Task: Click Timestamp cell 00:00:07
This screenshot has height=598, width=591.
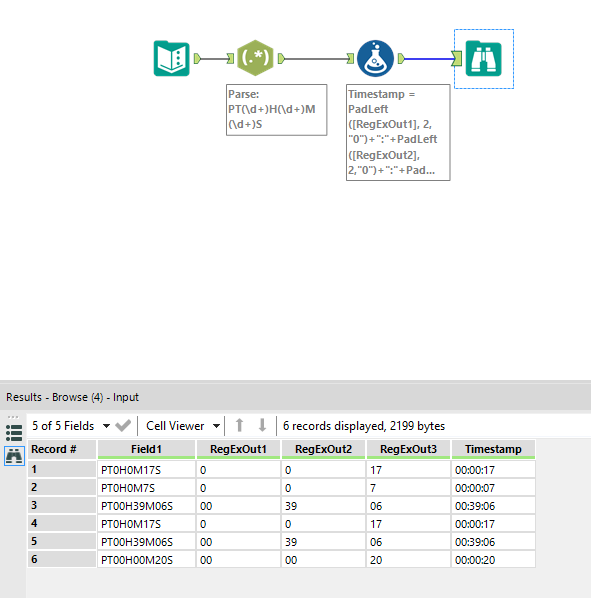Action: pos(493,488)
